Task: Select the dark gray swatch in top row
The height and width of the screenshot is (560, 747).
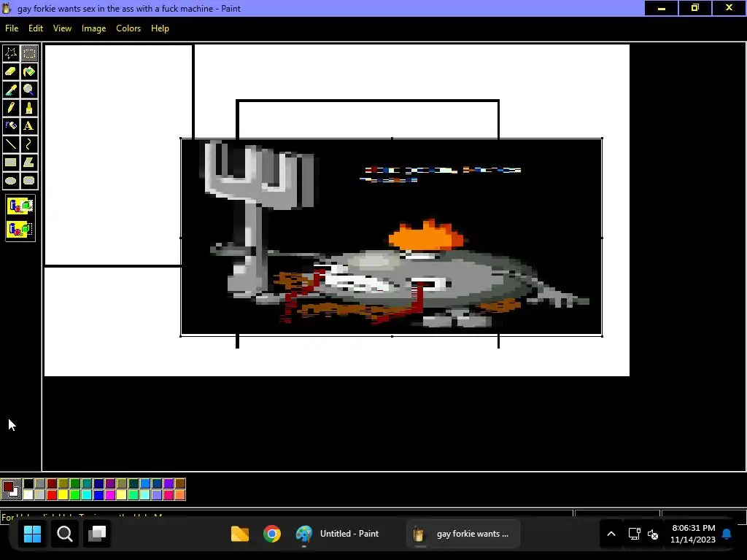Action: (x=40, y=484)
